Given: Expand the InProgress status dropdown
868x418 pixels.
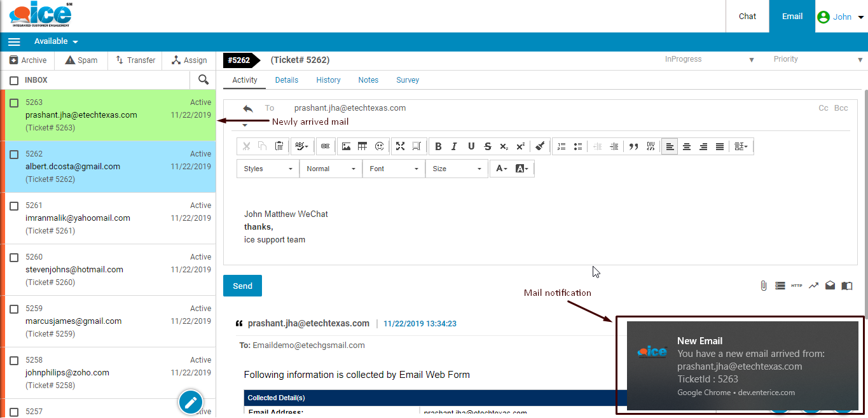Looking at the screenshot, I should pos(709,59).
